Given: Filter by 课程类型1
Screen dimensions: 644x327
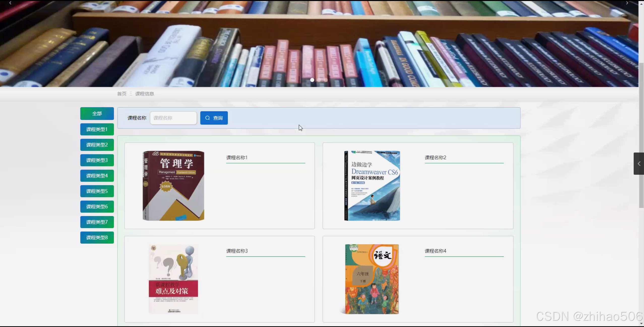Looking at the screenshot, I should click(x=97, y=129).
